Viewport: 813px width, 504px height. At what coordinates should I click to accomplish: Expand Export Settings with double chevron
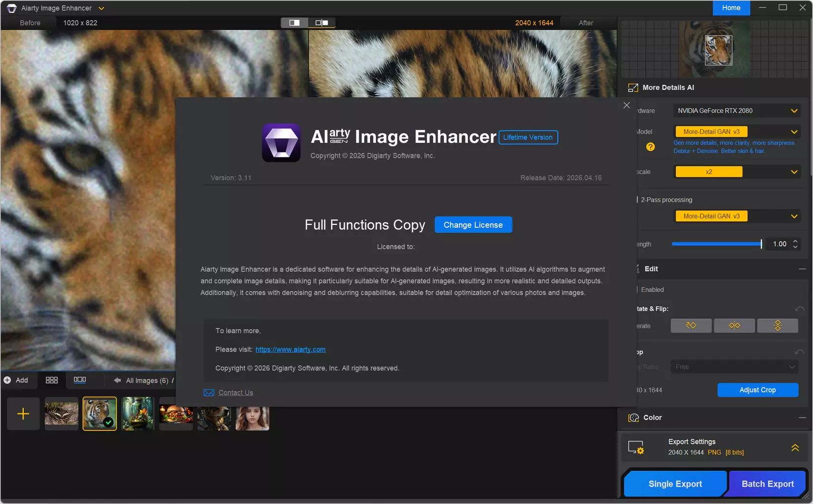point(795,448)
